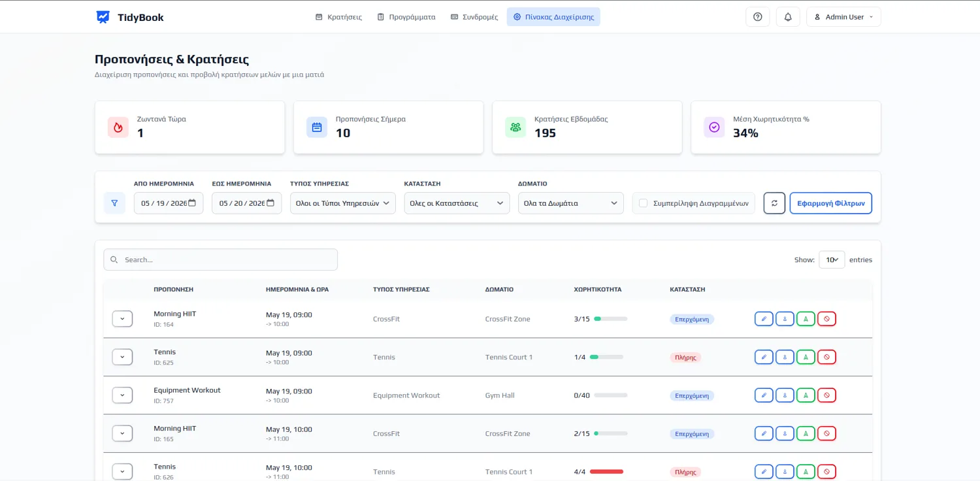Open the notifications bell

pyautogui.click(x=788, y=17)
